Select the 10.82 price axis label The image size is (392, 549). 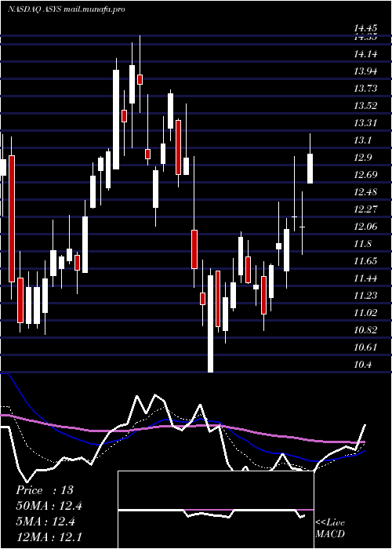pos(366,330)
